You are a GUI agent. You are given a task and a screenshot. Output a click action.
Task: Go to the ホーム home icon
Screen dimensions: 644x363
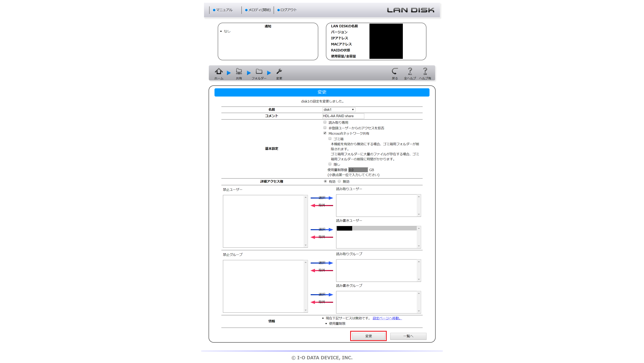pos(219,73)
